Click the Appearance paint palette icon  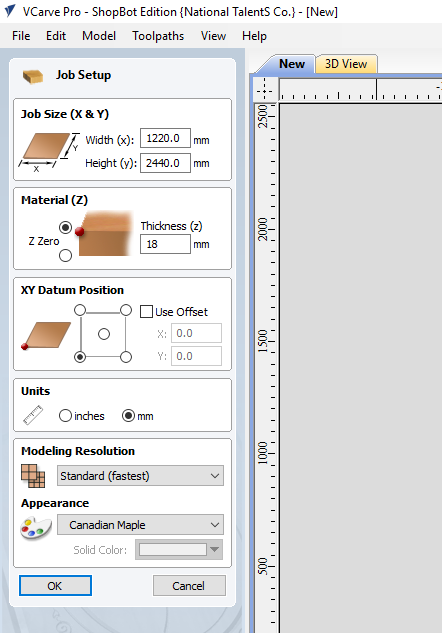point(36,527)
